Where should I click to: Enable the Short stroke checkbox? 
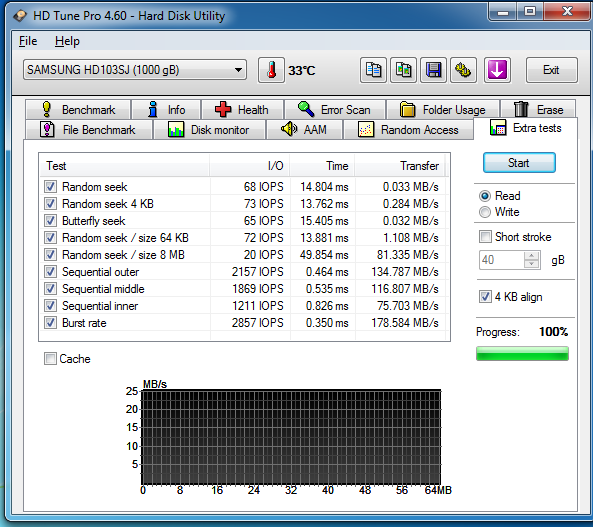point(485,237)
